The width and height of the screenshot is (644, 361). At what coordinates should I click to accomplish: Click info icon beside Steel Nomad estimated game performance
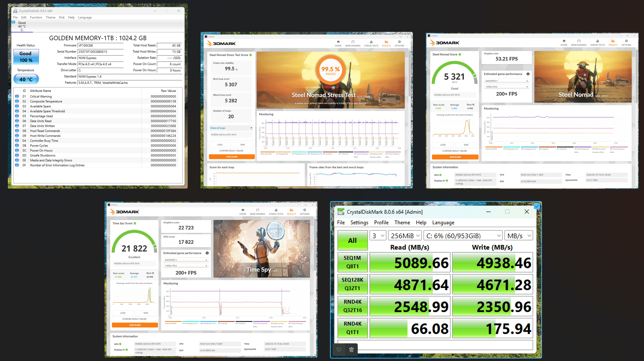pos(528,74)
